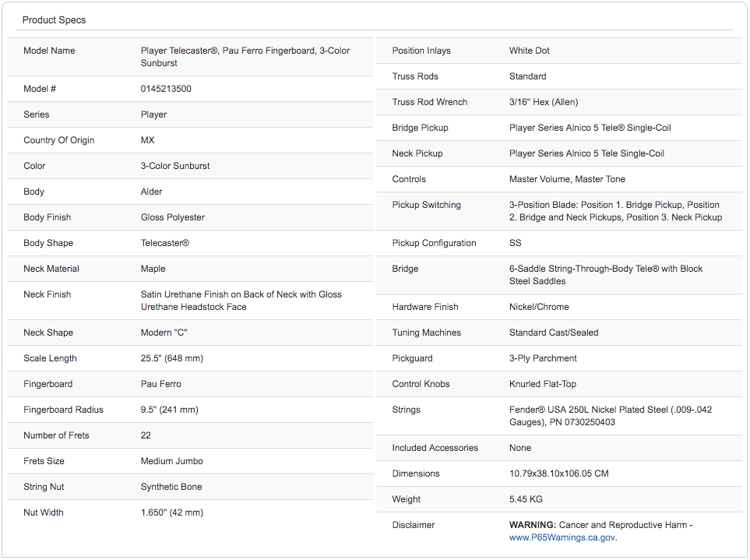
Task: Select the Weight value 5.45 KG
Action: coord(526,499)
